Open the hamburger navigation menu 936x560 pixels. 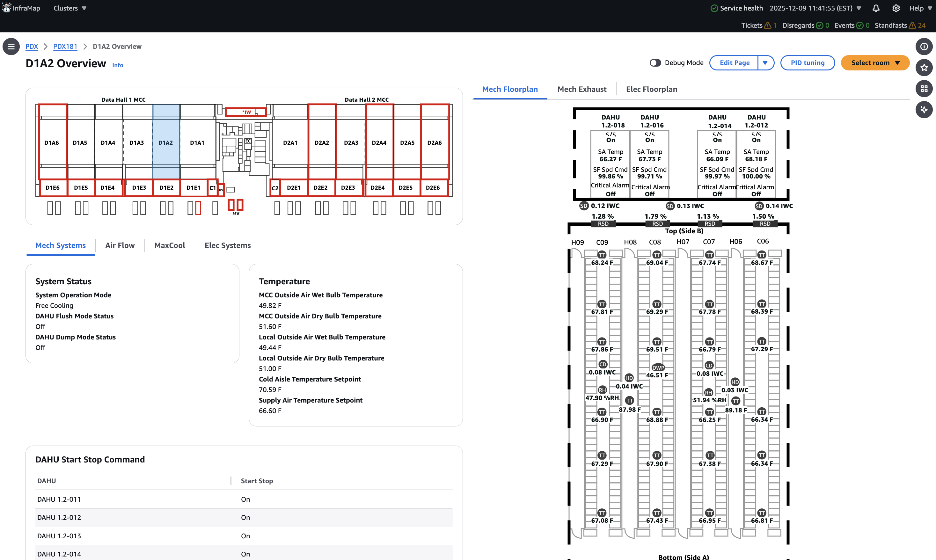tap(11, 47)
